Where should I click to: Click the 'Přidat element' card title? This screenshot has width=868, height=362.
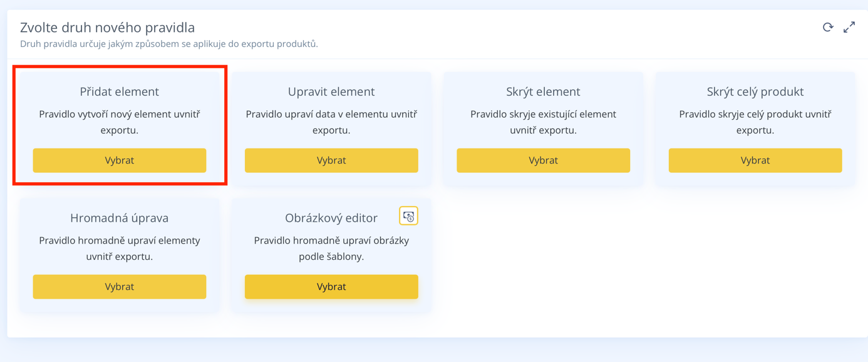(120, 91)
